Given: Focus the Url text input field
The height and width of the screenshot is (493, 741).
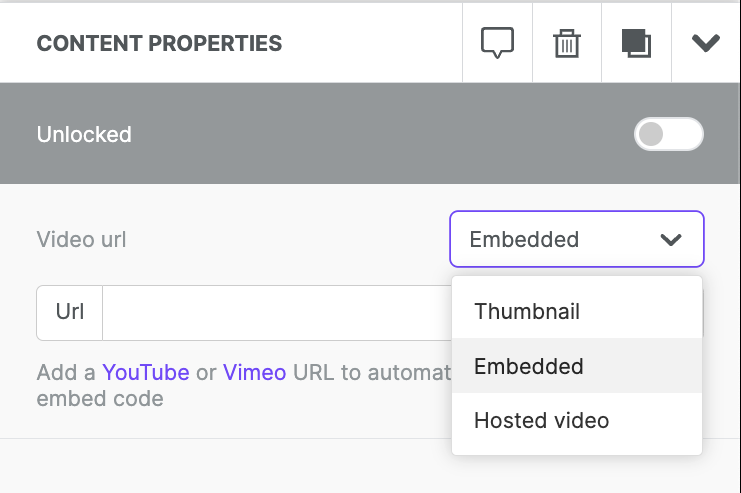Looking at the screenshot, I should [277, 312].
